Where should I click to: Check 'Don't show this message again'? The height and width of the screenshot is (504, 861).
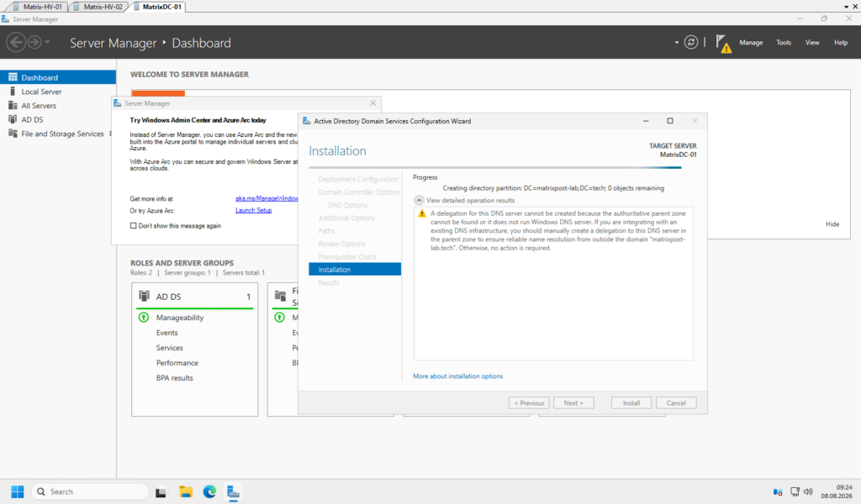pos(133,225)
